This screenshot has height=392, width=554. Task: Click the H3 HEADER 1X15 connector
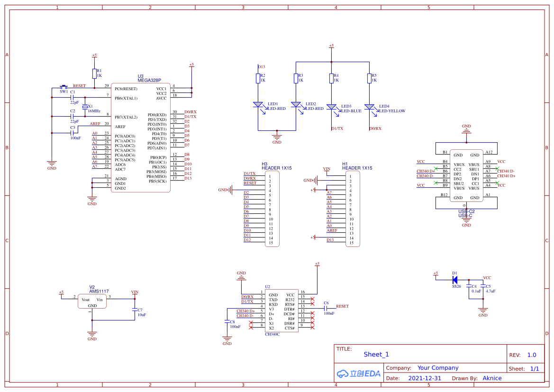272,209
